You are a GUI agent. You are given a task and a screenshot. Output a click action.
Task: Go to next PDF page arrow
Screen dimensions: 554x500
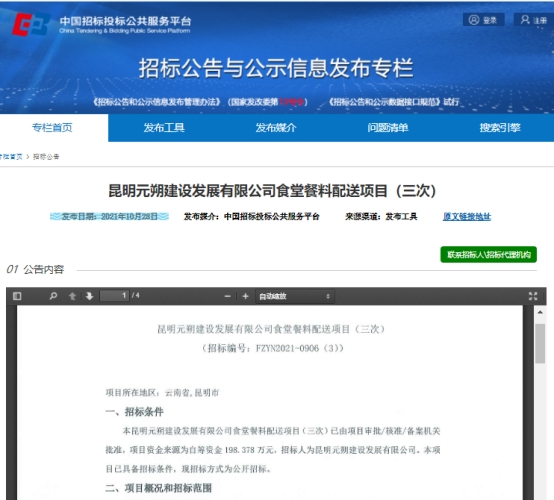pyautogui.click(x=89, y=296)
